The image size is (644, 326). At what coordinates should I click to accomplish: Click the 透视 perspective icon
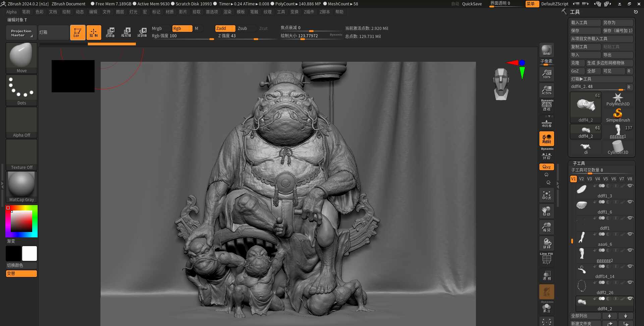point(546,105)
